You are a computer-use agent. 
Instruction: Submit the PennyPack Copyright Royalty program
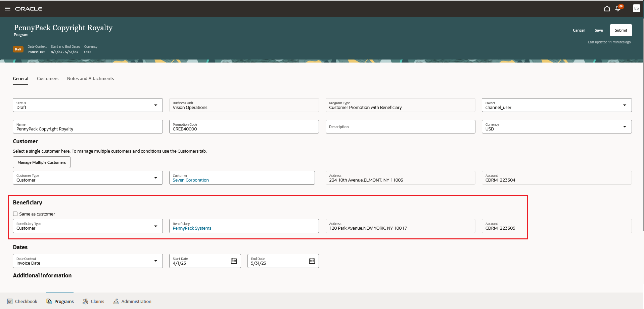click(620, 30)
